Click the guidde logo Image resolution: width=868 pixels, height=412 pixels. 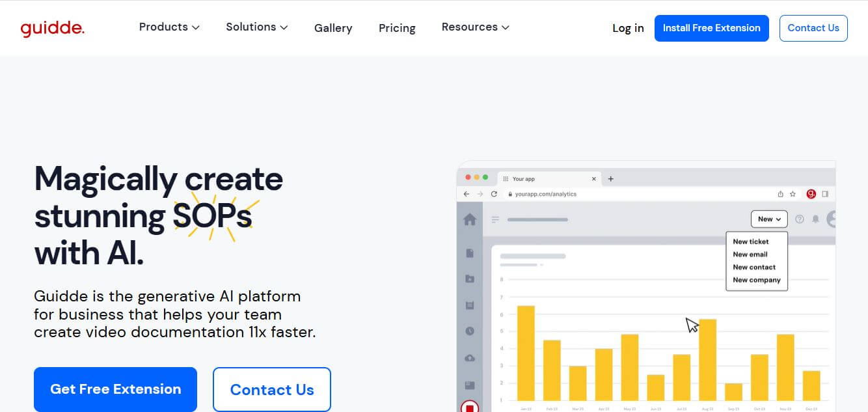52,28
